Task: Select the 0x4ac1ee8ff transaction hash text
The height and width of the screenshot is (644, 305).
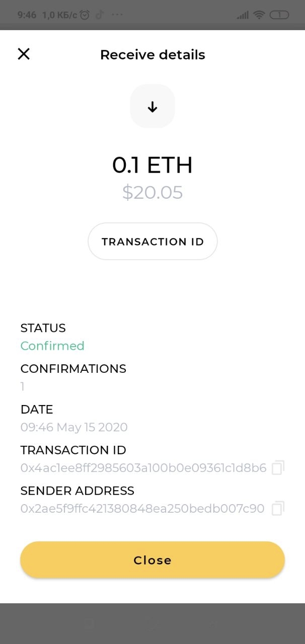Action: pos(143,468)
